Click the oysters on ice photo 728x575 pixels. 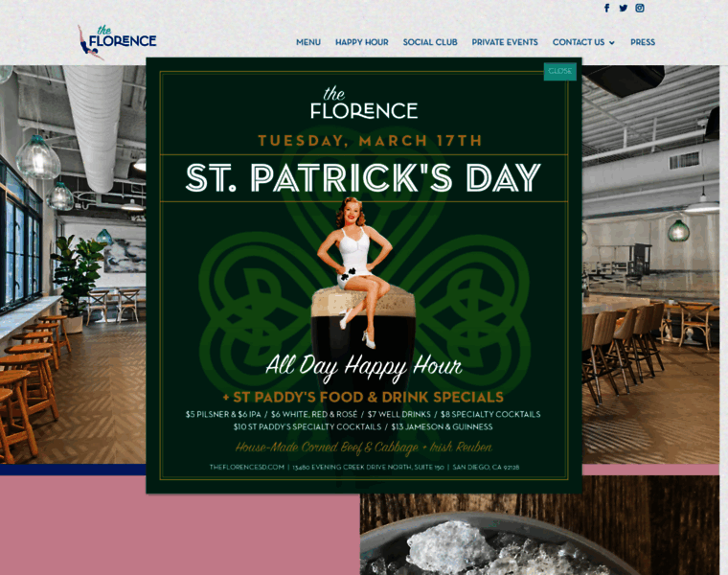pyautogui.click(x=539, y=534)
